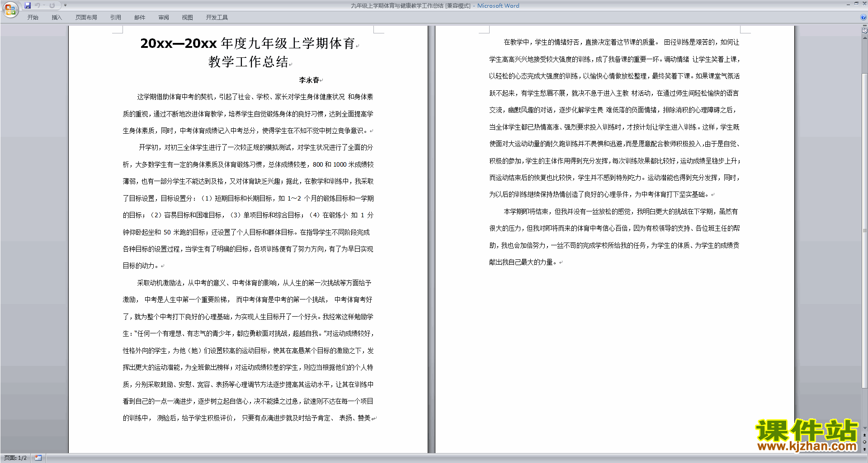
Task: Click the document title heading 20xx—20xx 年度九年级上学期体育
Action: 248,43
